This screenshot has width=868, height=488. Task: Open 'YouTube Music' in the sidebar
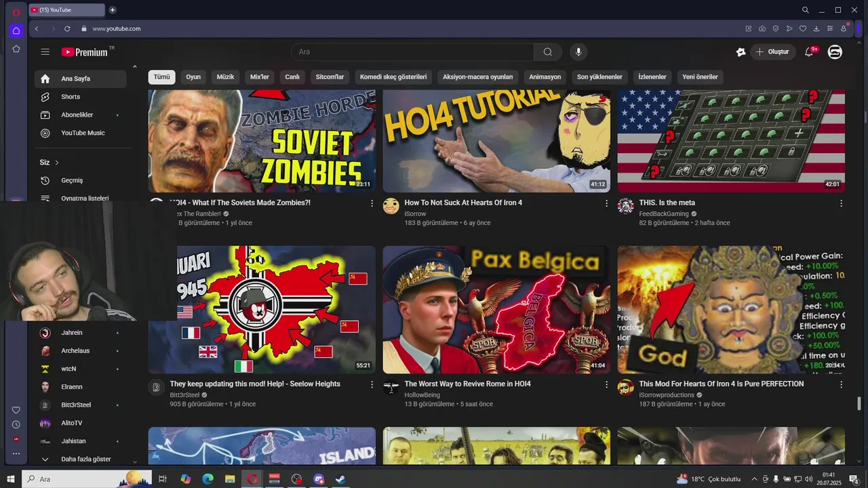[81, 133]
